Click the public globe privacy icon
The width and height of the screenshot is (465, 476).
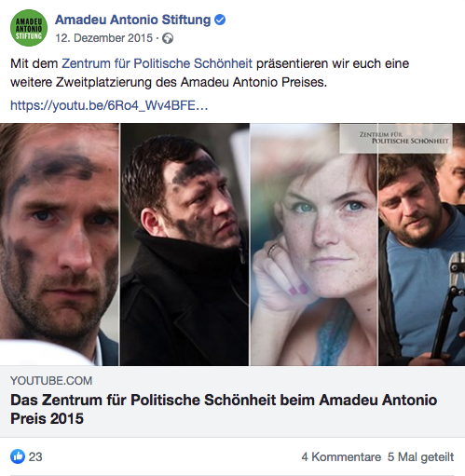pyautogui.click(x=168, y=38)
